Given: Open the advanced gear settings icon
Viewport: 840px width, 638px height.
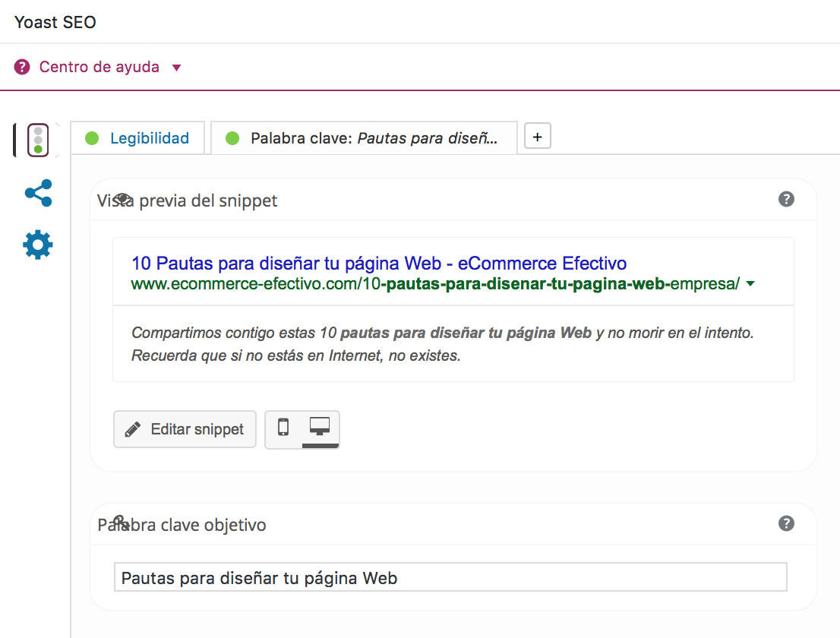Looking at the screenshot, I should click(38, 245).
